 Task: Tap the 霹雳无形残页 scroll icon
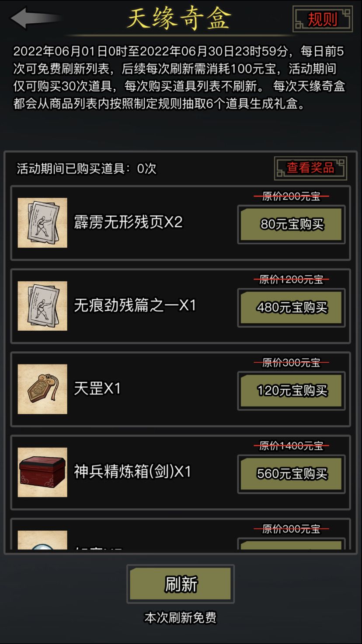tap(42, 223)
